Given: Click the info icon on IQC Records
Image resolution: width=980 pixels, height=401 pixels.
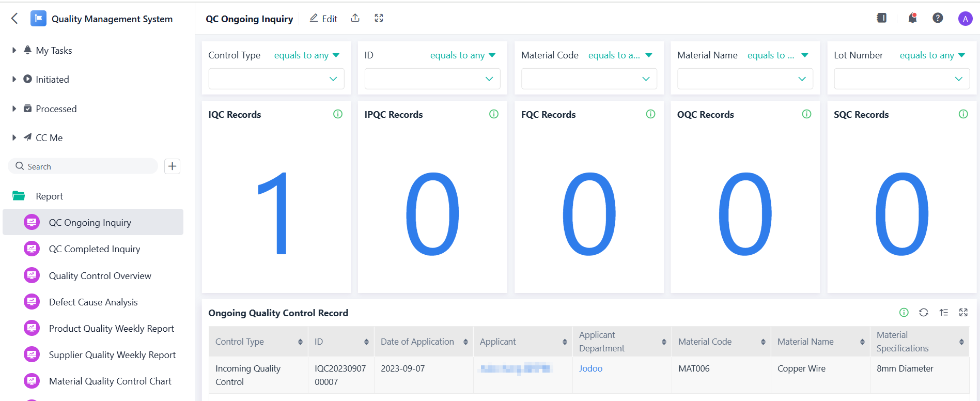Looking at the screenshot, I should 338,114.
